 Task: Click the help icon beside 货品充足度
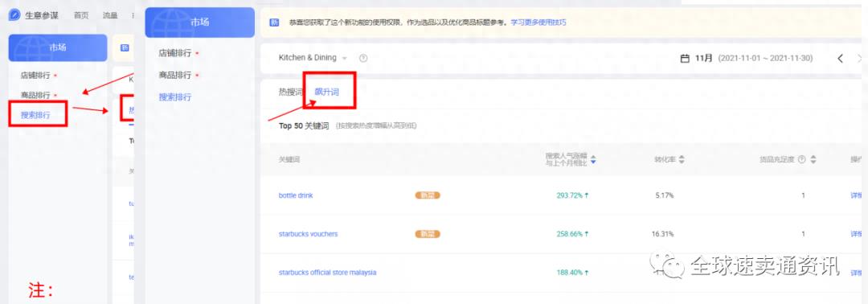[x=801, y=159]
